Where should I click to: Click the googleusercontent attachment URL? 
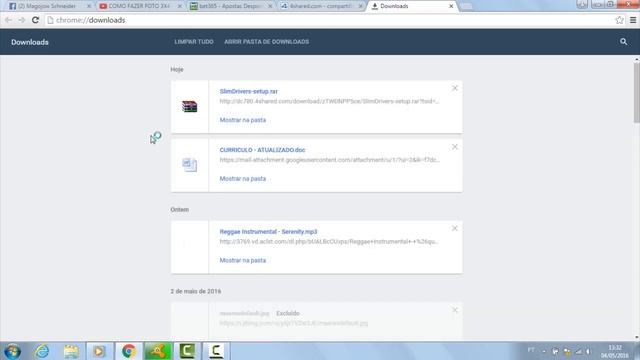329,160
